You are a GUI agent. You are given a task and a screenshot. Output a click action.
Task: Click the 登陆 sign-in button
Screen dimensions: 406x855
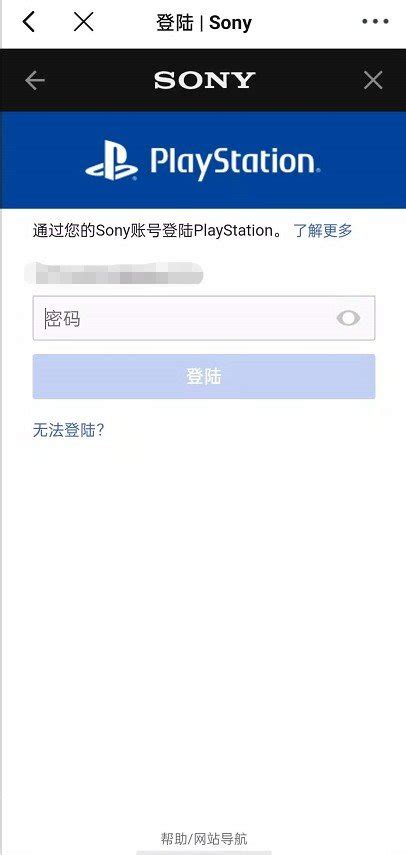(x=204, y=376)
